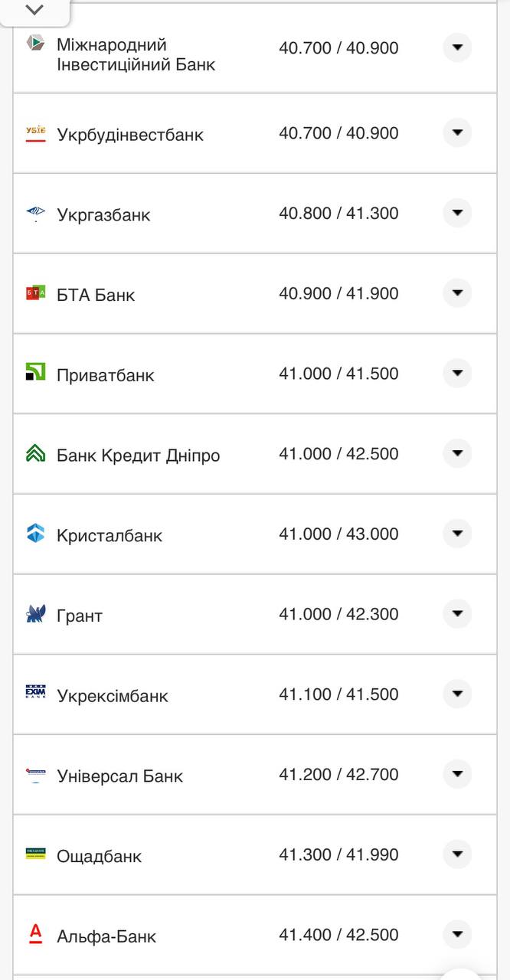Click the Укргазбанк bank name

point(106,214)
